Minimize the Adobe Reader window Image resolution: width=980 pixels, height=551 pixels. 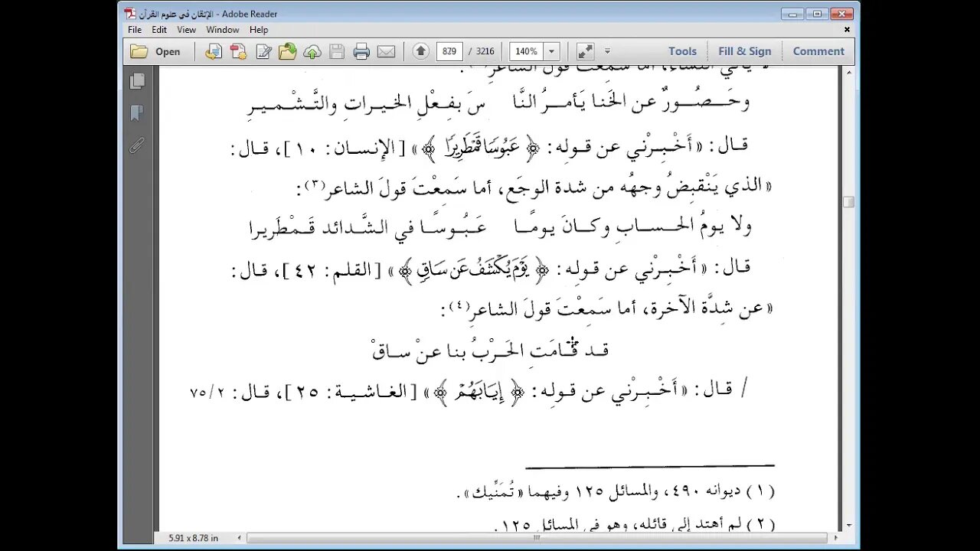point(794,14)
